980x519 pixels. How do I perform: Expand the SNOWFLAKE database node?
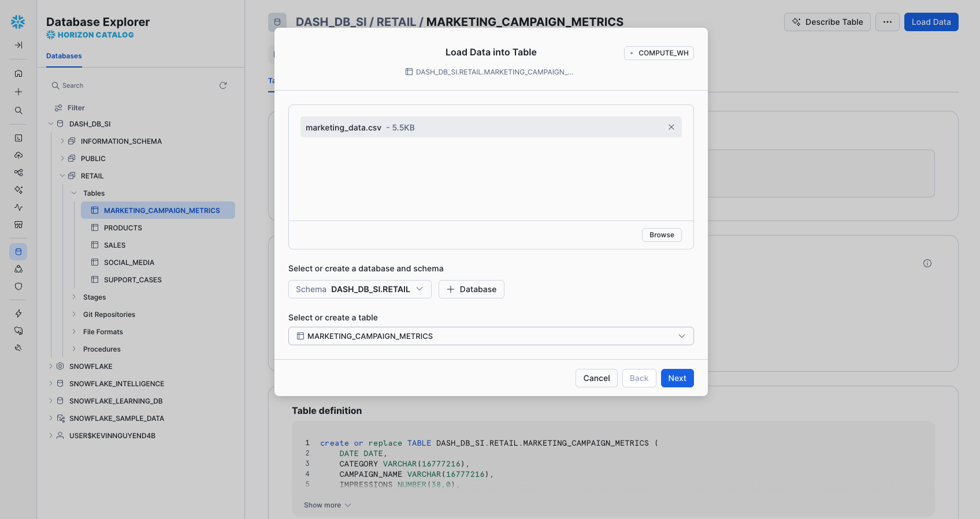click(51, 367)
